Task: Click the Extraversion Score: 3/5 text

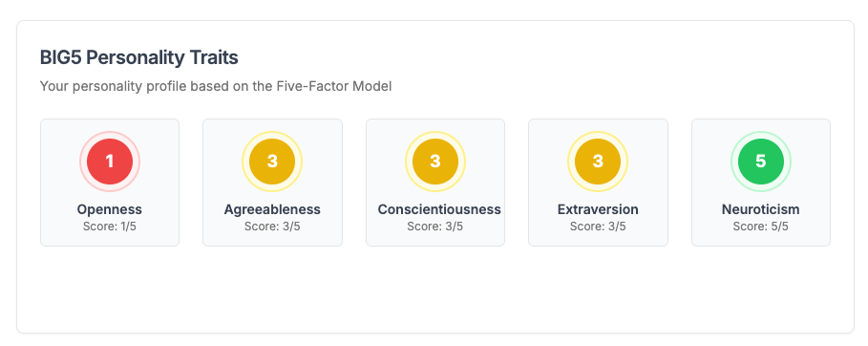Action: point(598,227)
